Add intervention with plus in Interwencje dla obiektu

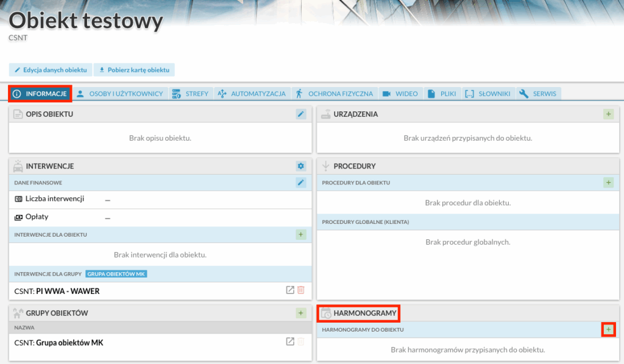(300, 234)
